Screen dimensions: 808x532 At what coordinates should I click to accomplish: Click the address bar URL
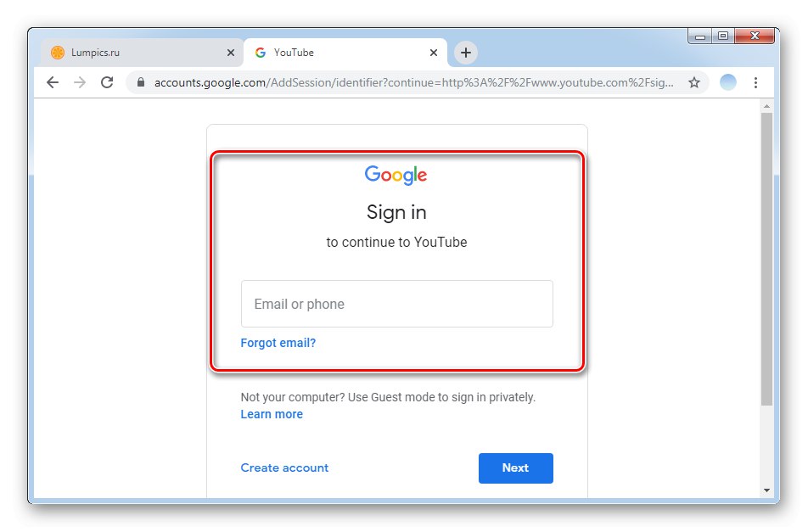[407, 82]
